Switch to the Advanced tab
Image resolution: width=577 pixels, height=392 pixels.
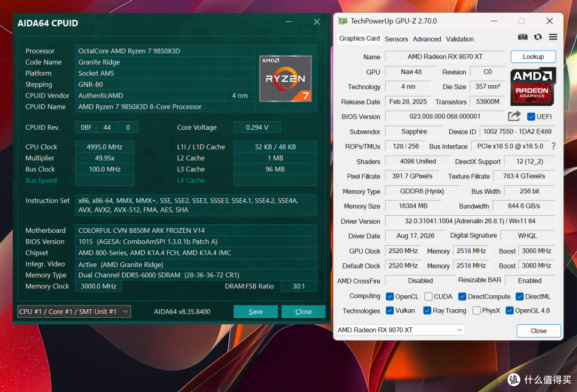click(427, 39)
